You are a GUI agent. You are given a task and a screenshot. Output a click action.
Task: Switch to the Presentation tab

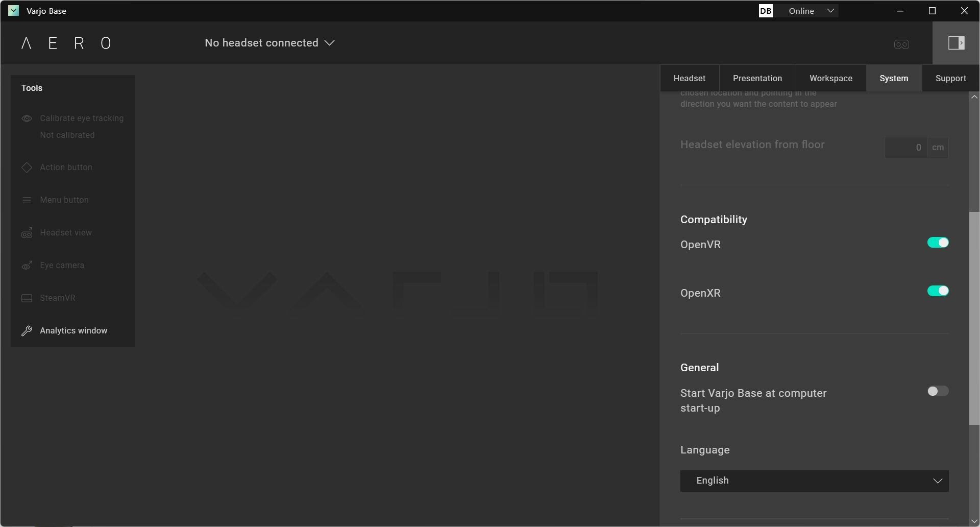[757, 78]
